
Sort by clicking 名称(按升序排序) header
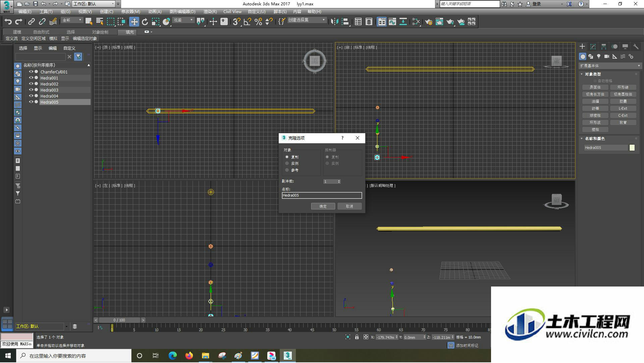pos(56,65)
